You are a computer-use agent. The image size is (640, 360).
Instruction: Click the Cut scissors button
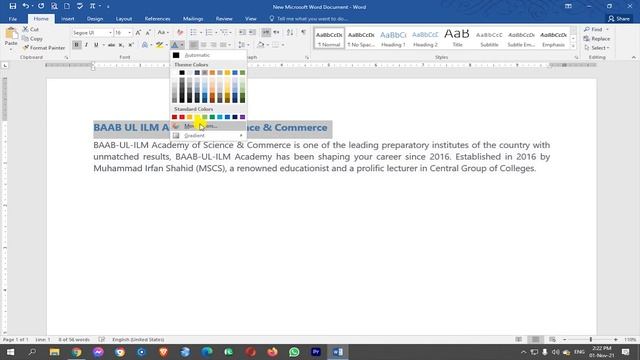click(30, 29)
